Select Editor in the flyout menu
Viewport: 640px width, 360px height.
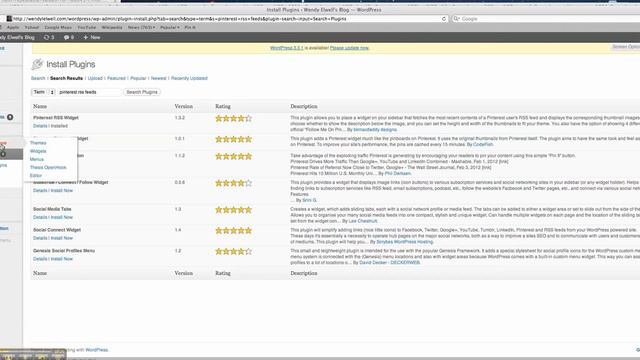pos(36,176)
